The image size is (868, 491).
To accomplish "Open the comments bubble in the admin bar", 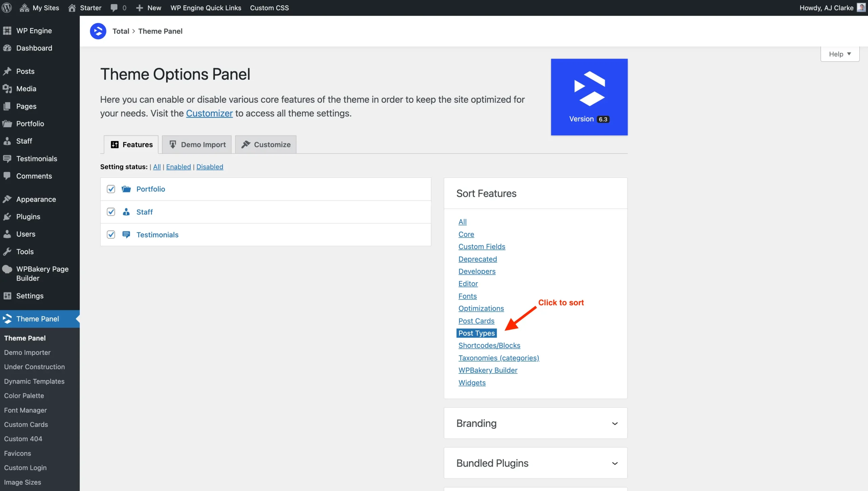I will [x=114, y=8].
